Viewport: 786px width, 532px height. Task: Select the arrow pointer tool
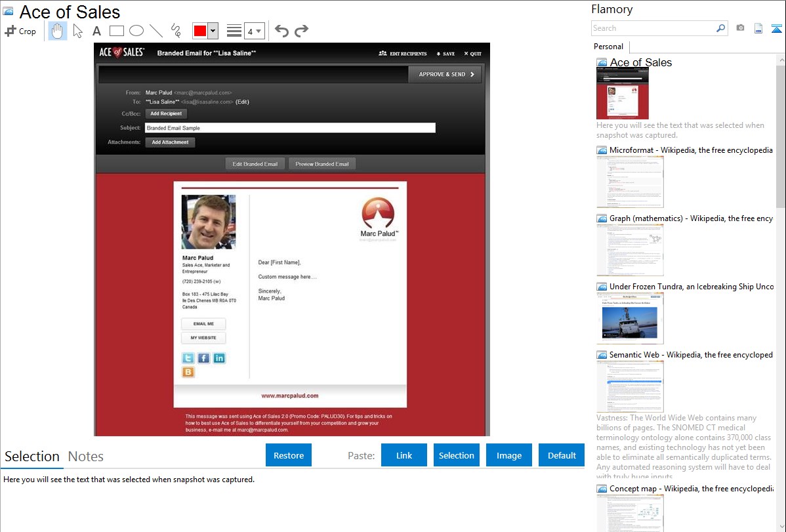pos(77,31)
